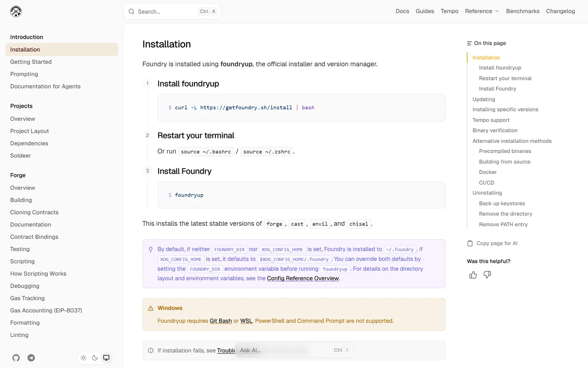
Task: Open Debugging page in sidebar
Action: tap(25, 286)
